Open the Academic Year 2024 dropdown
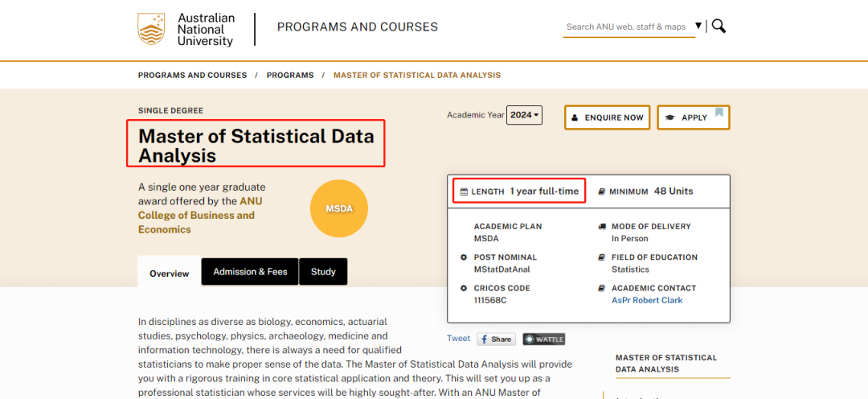 tap(524, 115)
